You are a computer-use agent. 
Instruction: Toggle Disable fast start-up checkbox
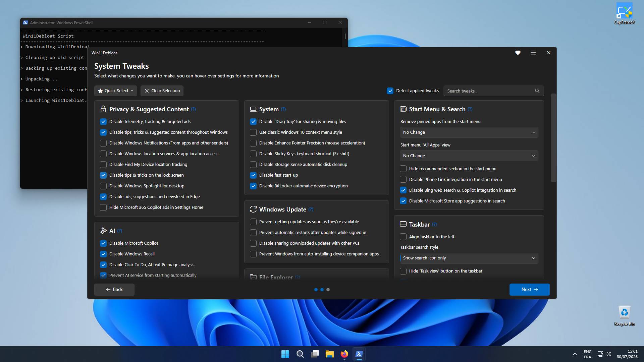[x=253, y=175]
